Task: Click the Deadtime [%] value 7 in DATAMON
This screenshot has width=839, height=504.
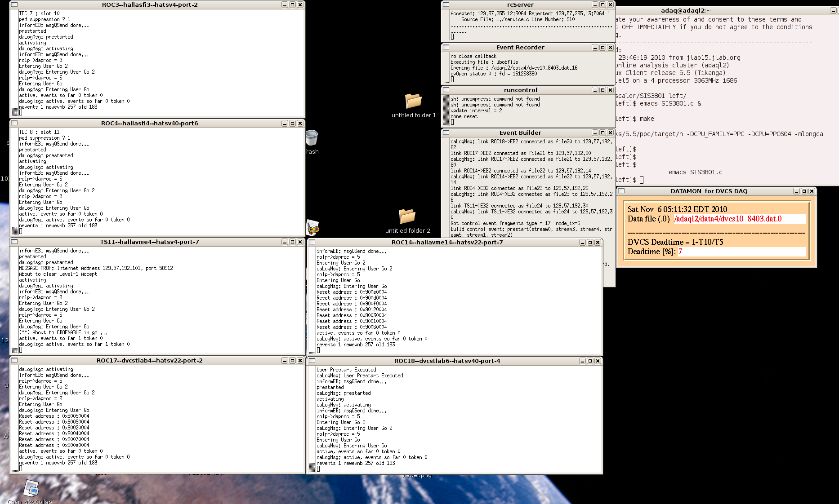Action: pyautogui.click(x=680, y=252)
